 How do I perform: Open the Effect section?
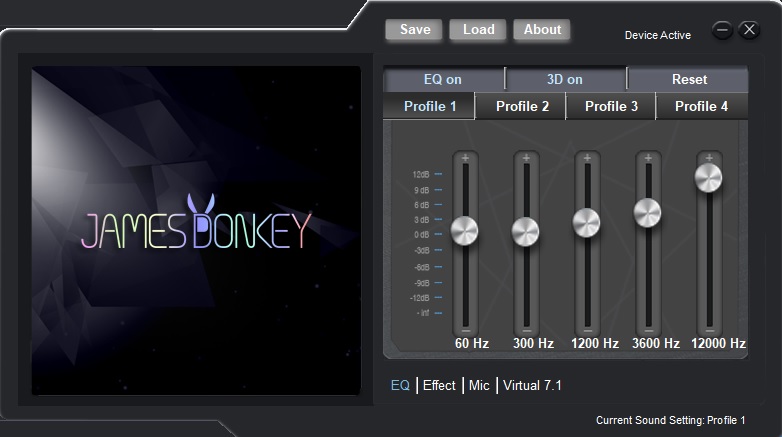[439, 385]
